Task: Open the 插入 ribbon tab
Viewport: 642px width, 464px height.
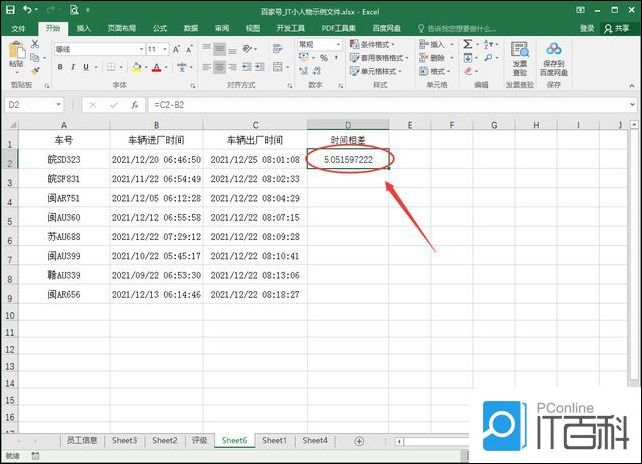Action: (84, 28)
